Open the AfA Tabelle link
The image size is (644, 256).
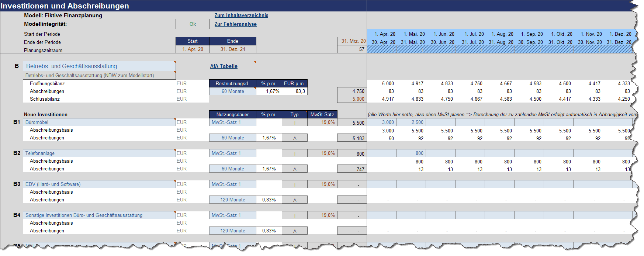click(x=224, y=66)
